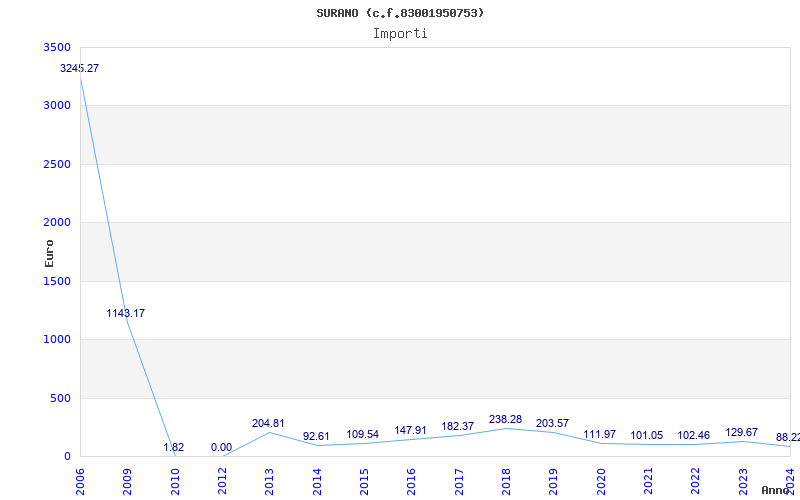Click the Euro axis label

(49, 253)
